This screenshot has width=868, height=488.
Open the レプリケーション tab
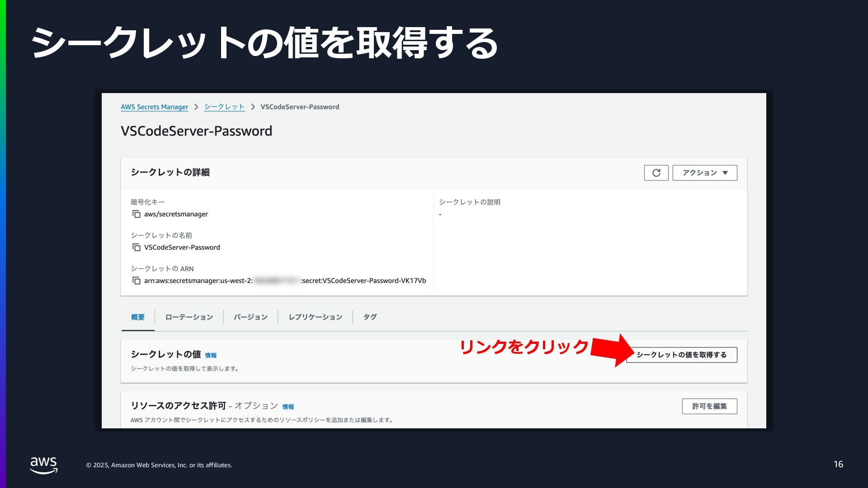[316, 317]
